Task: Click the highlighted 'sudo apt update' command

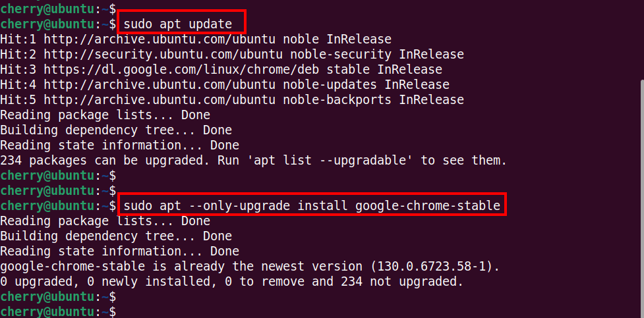Action: [181, 24]
